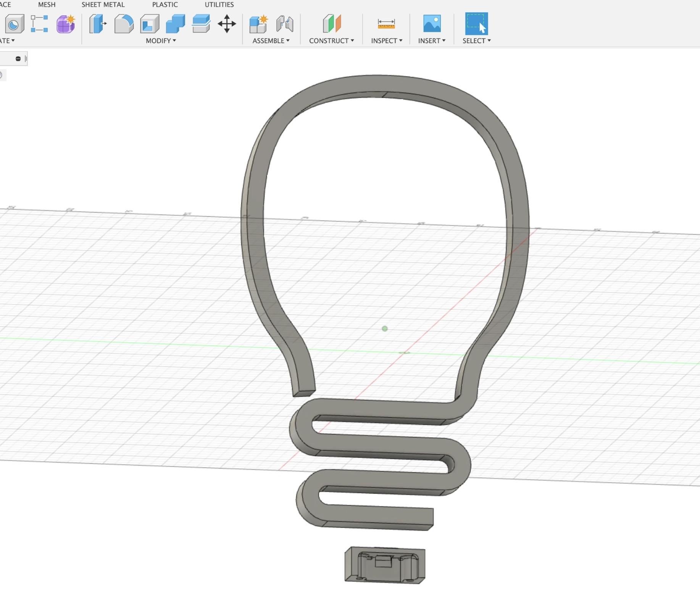Pick the Move/Copy tool

pos(227,24)
